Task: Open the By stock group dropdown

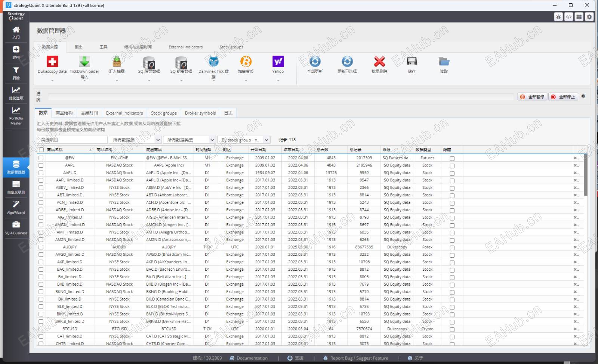Action: (244, 140)
